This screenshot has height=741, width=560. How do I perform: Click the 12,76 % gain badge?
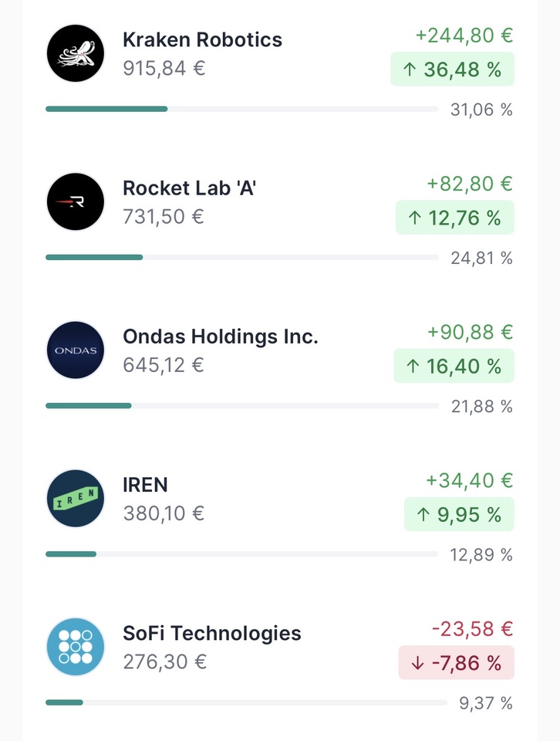[x=454, y=218]
